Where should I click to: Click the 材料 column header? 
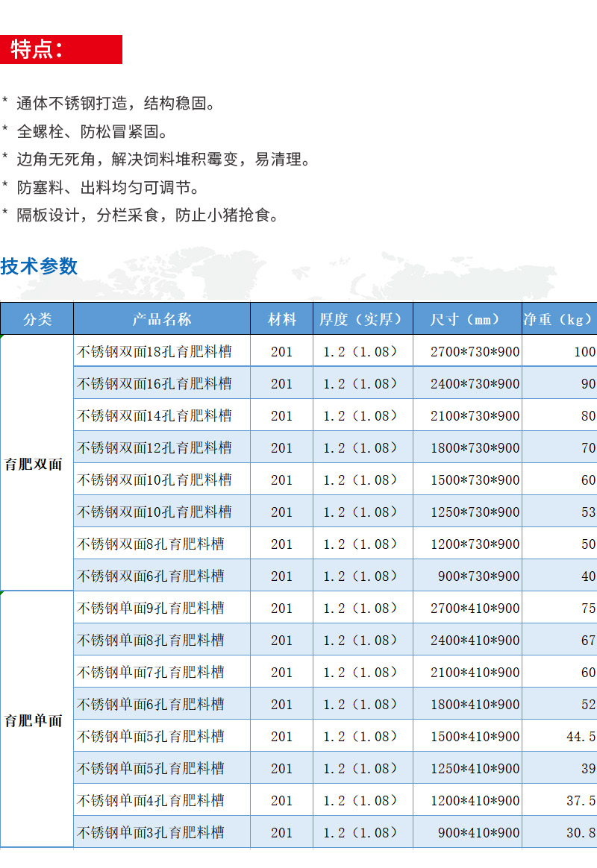(282, 319)
